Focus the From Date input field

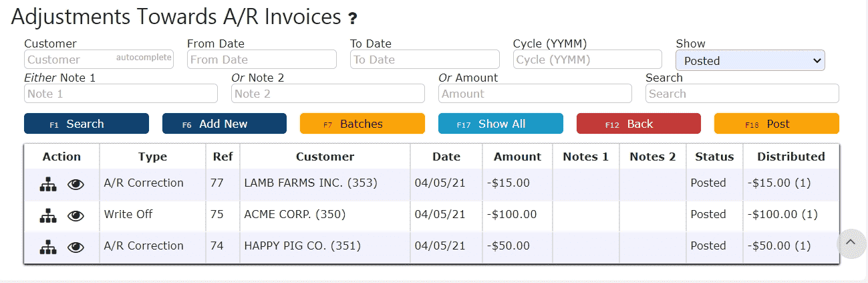click(262, 60)
